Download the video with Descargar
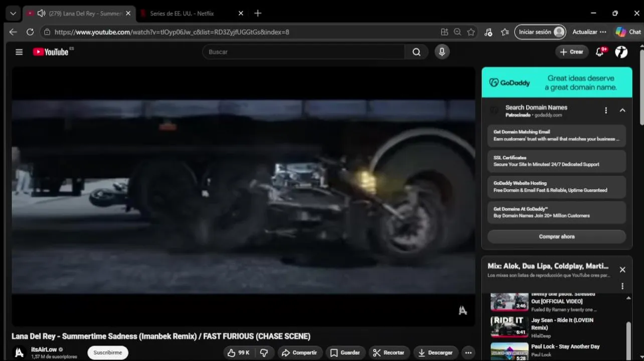 point(435,352)
